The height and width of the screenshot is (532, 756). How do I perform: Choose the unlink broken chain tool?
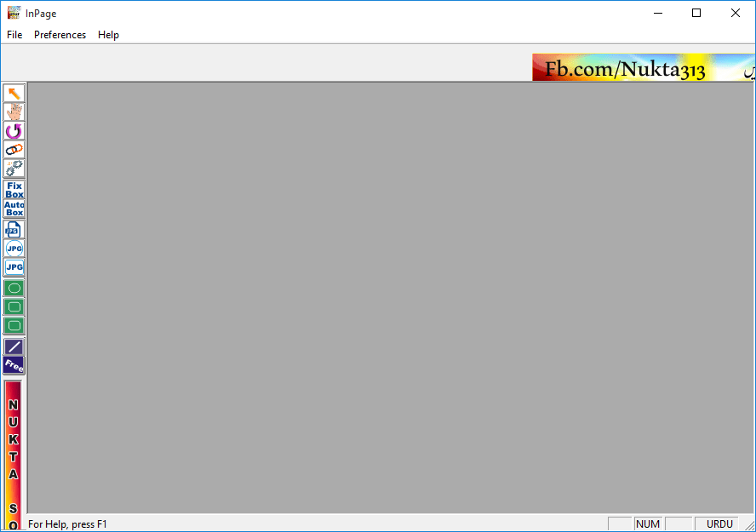(14, 168)
